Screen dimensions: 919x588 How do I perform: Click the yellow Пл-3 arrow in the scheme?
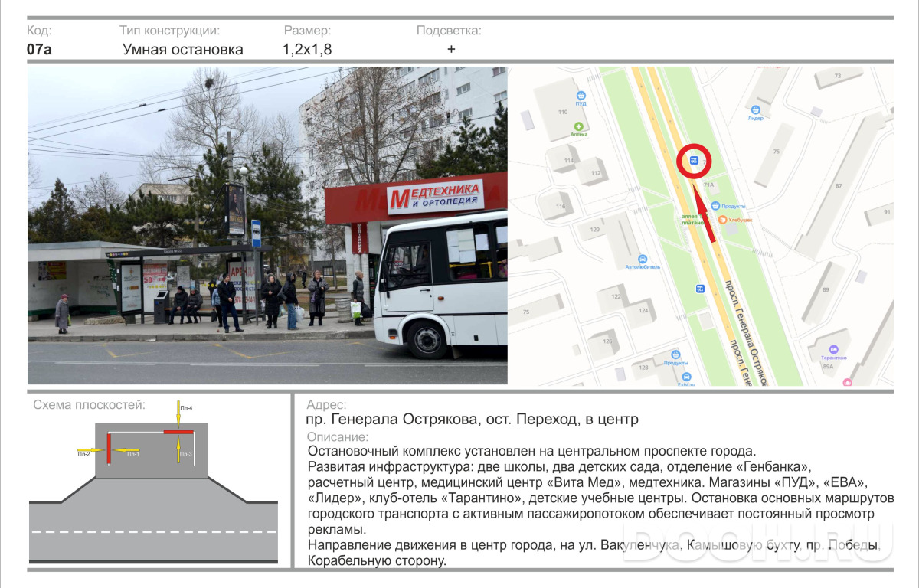[178, 449]
